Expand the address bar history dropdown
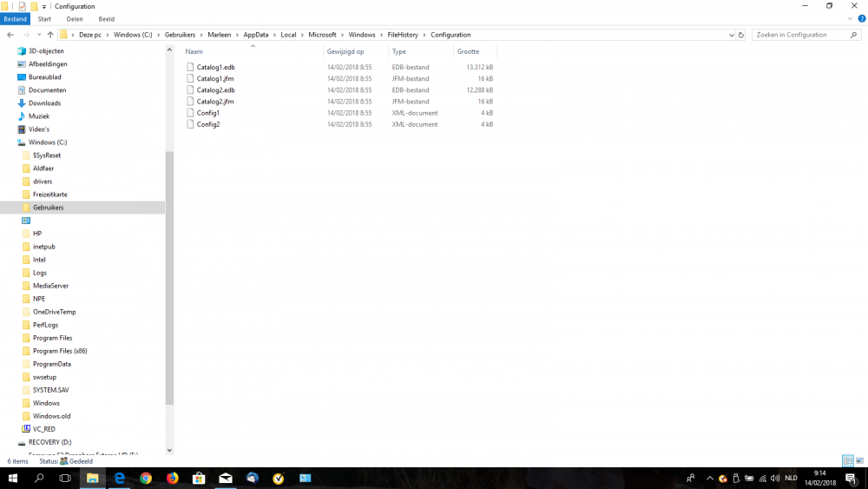Screen dimensions: 868x489 (x=731, y=35)
